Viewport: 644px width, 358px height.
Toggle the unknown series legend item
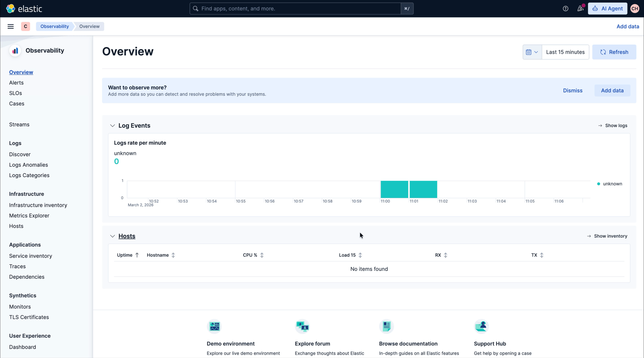612,184
